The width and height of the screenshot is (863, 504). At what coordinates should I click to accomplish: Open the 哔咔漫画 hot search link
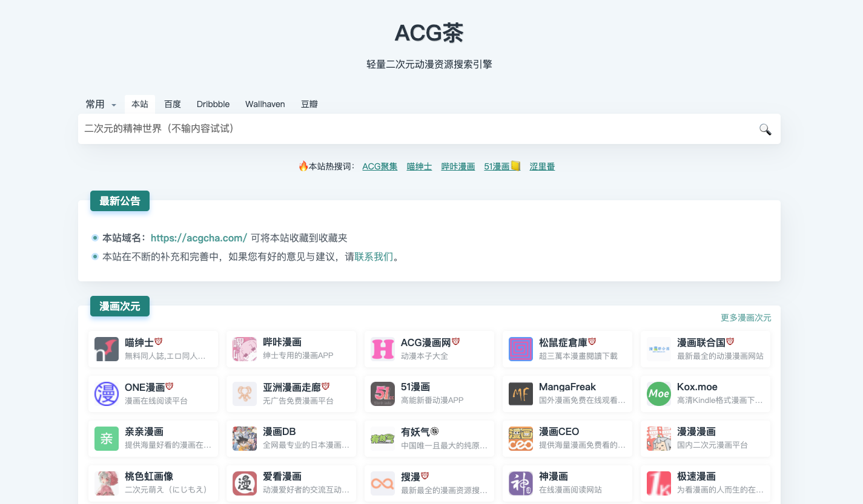click(x=458, y=166)
